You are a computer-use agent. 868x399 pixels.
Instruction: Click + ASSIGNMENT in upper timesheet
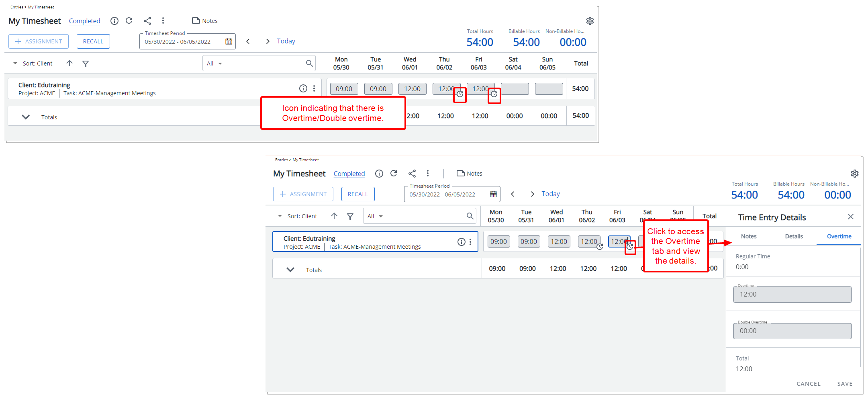coord(39,41)
